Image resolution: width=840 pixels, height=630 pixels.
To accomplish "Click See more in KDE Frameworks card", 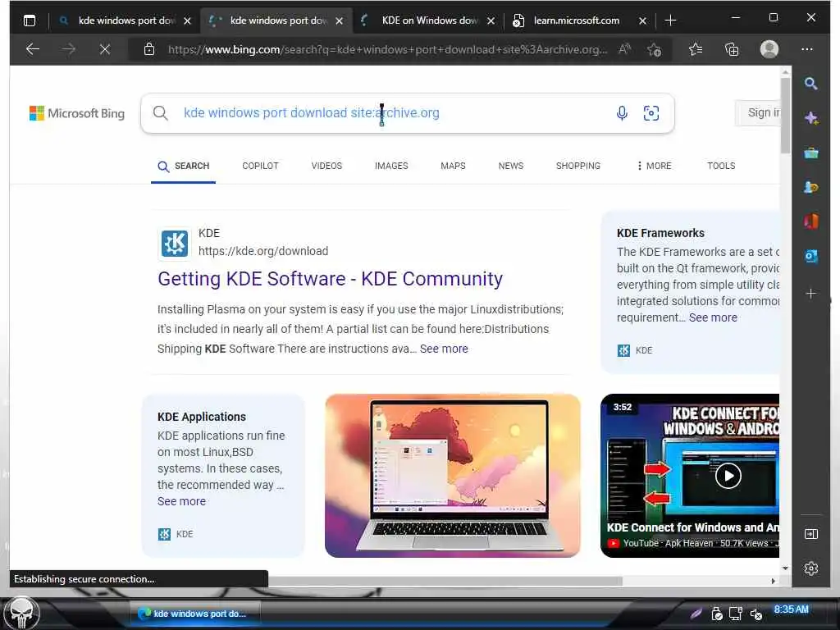I will (x=713, y=317).
